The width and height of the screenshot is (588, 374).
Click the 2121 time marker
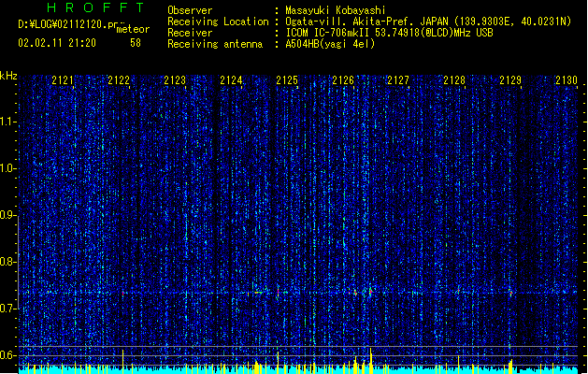(63, 80)
